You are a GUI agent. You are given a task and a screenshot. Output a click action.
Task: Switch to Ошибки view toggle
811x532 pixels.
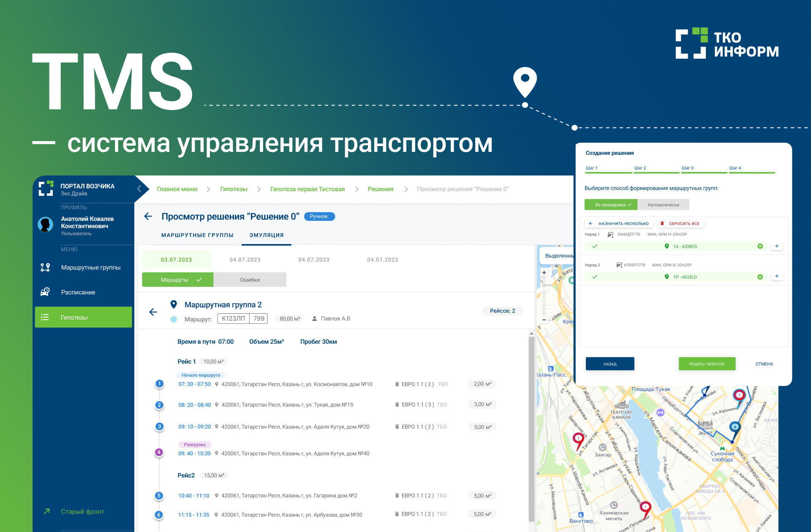click(250, 280)
